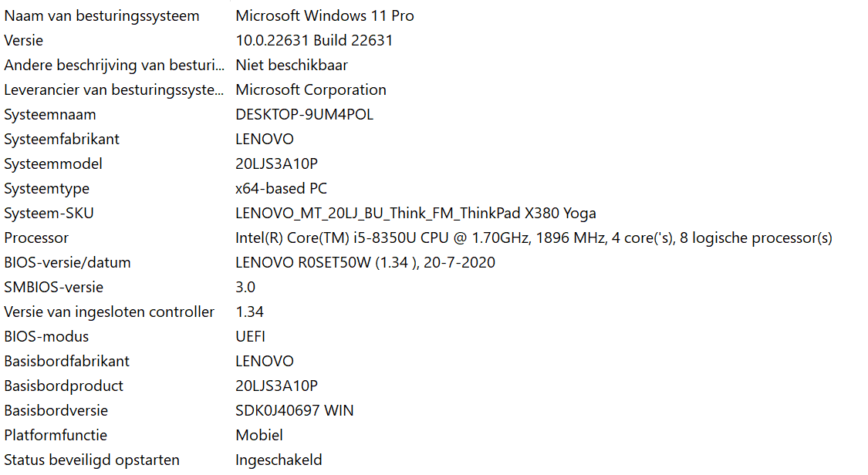Select the 'SDK0J40697 WIN' baseboard version value
Screen dimensions: 868x475
294,411
